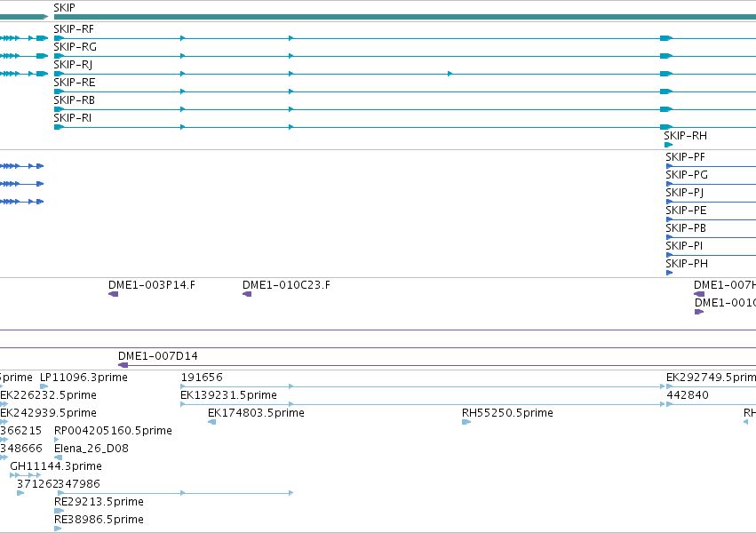Image resolution: width=756 pixels, height=533 pixels.
Task: Click the EK174803.5prime arrow glyph
Action: coord(211,422)
